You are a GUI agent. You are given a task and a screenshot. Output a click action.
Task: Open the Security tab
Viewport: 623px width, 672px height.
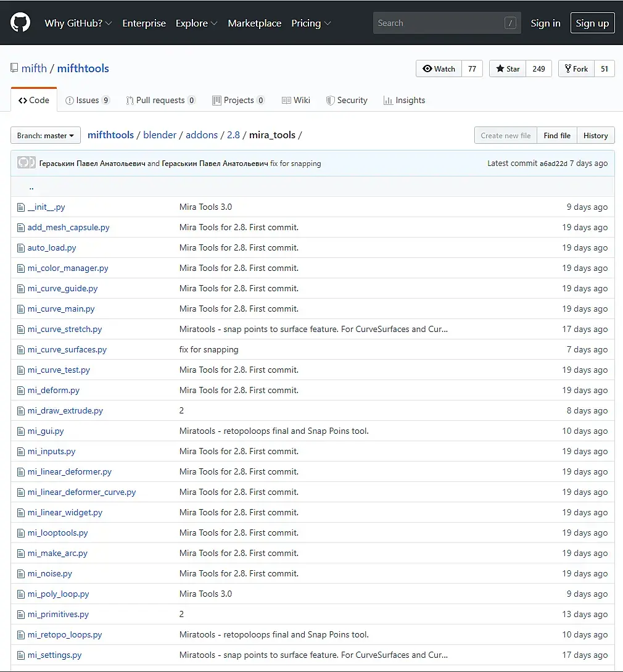pyautogui.click(x=347, y=101)
